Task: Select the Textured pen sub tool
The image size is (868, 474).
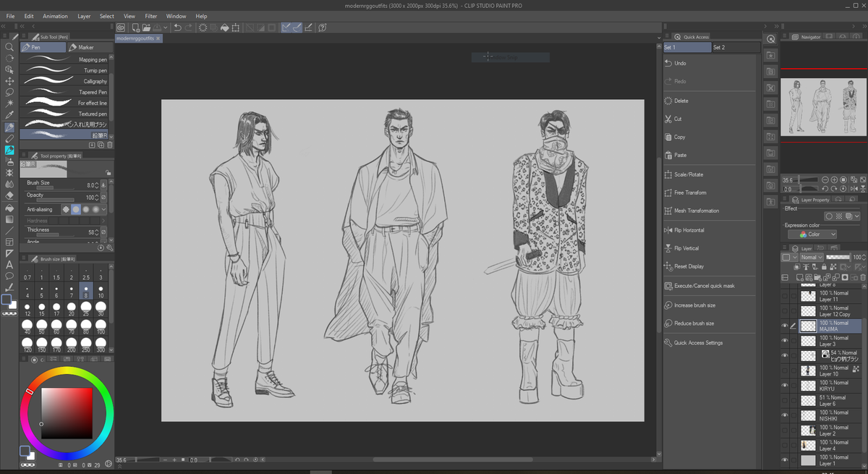Action: click(x=65, y=114)
